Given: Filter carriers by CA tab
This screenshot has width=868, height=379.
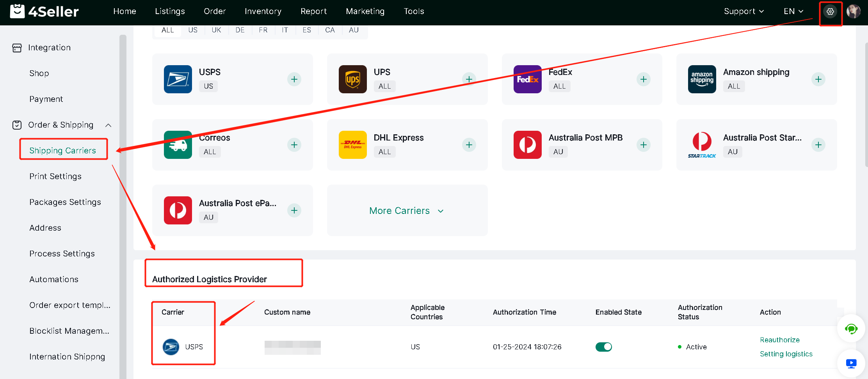Looking at the screenshot, I should (330, 30).
